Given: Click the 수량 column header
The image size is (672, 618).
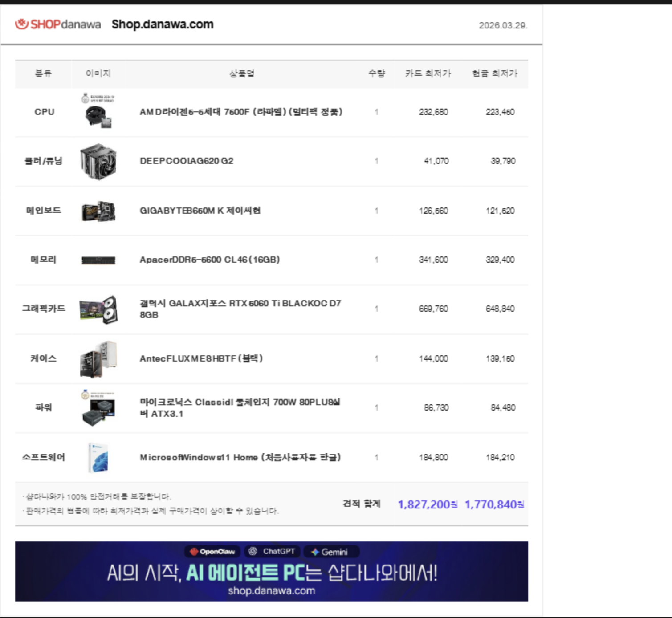Looking at the screenshot, I should [376, 73].
